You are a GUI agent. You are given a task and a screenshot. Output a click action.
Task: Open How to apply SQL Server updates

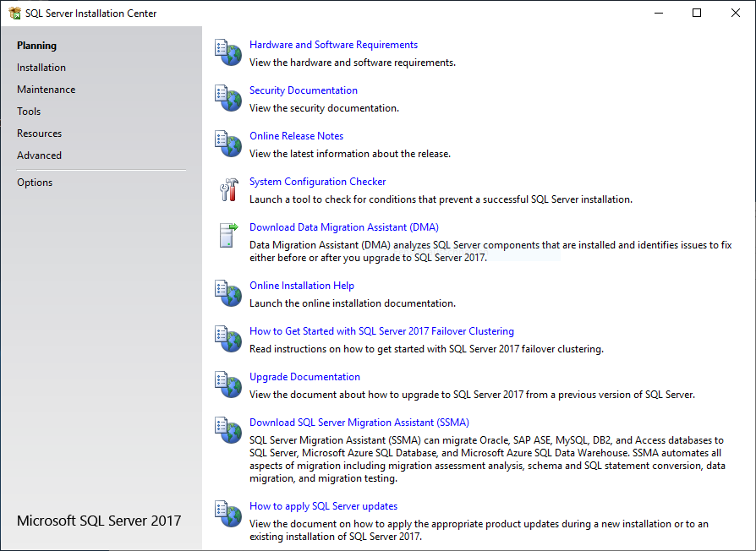click(324, 506)
